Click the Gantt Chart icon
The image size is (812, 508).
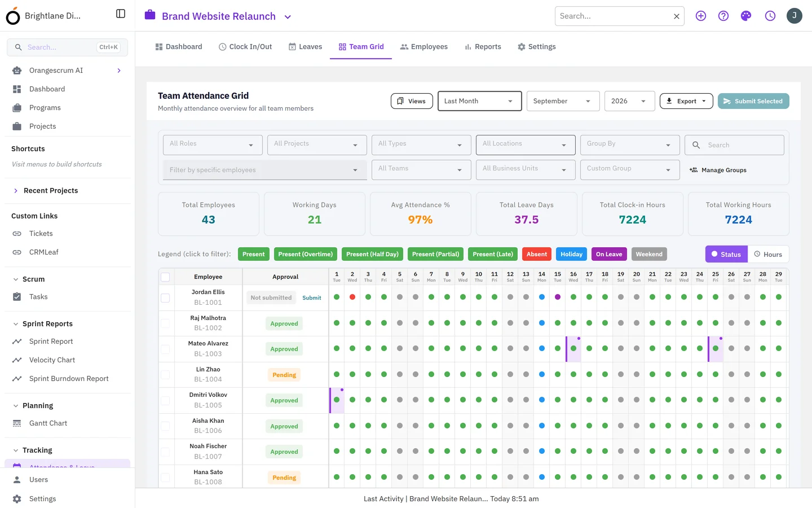point(17,423)
